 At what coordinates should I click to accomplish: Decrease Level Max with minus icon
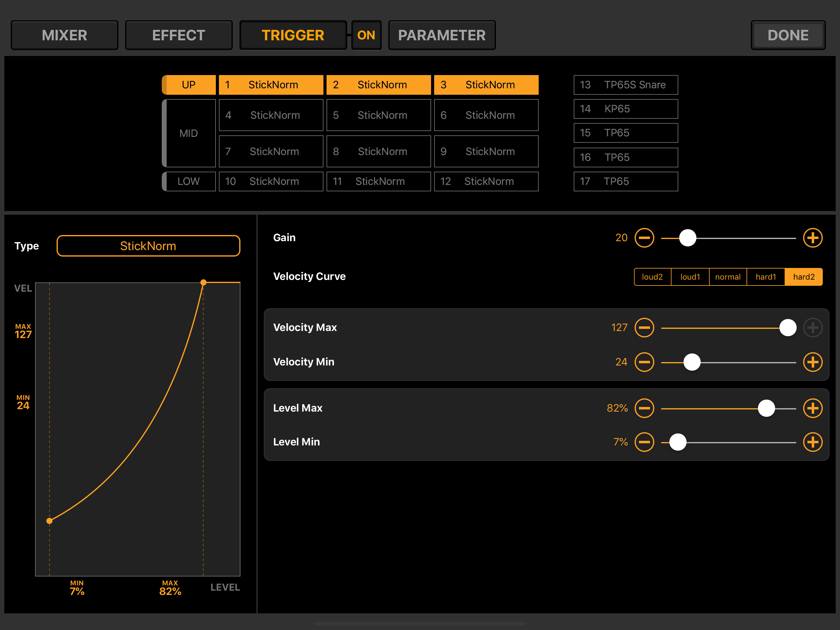tap(644, 408)
